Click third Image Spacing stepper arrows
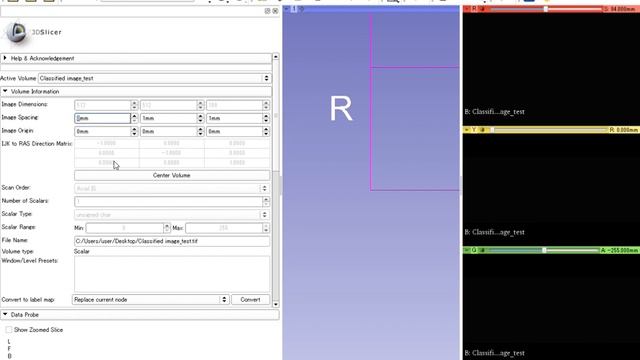This screenshot has width=640, height=360. 266,118
